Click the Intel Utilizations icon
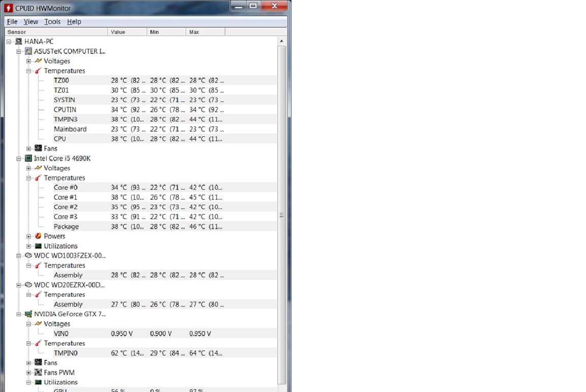Image resolution: width=586 pixels, height=392 pixels. point(38,246)
